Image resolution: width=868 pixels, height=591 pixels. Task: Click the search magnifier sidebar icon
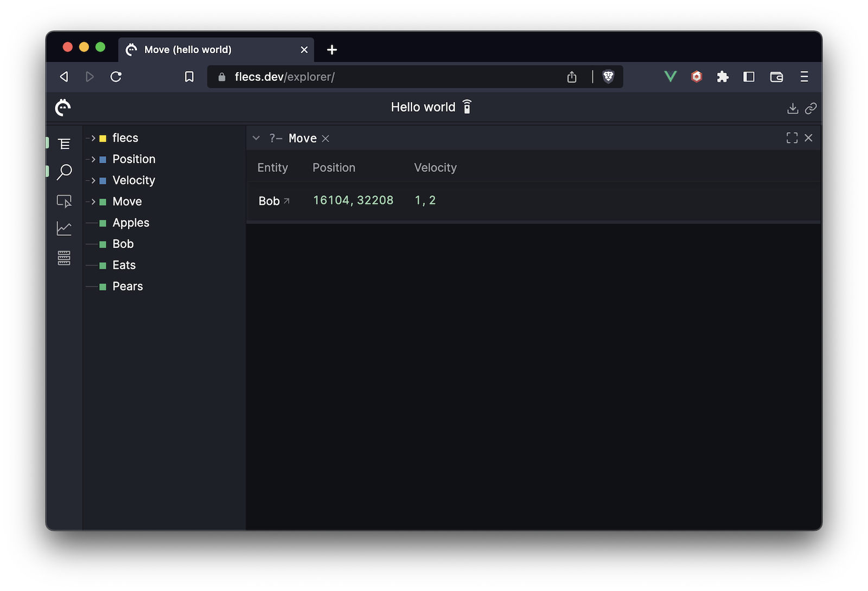[x=64, y=172]
